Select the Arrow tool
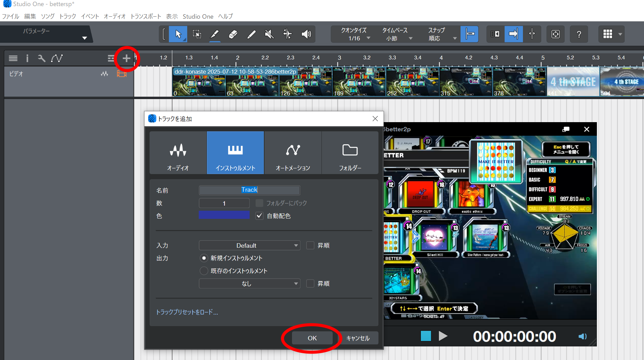 (178, 34)
